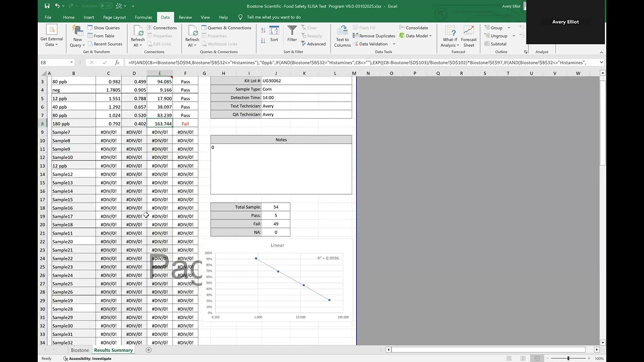
Task: Open Connections command
Action: tap(162, 28)
